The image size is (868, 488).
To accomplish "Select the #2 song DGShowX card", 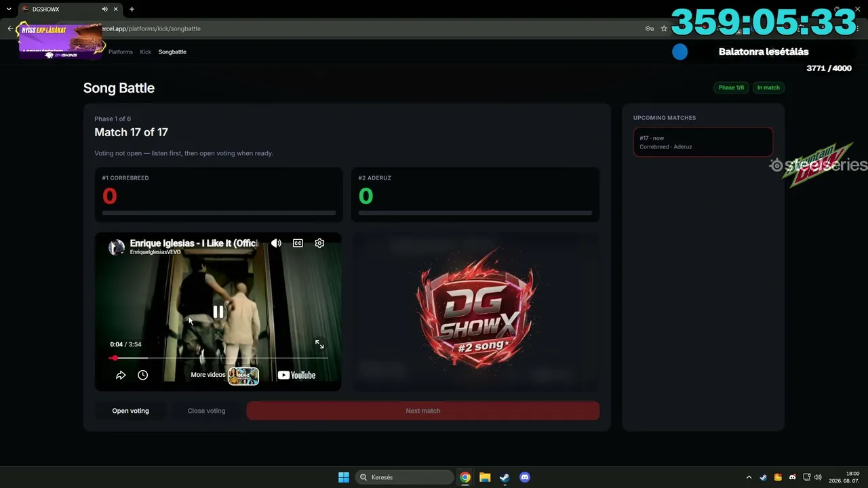I will 475,312.
